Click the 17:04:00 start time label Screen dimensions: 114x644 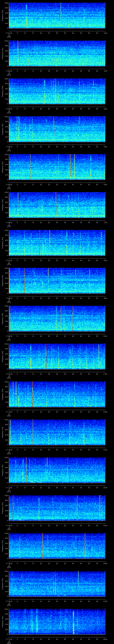click(9, 147)
